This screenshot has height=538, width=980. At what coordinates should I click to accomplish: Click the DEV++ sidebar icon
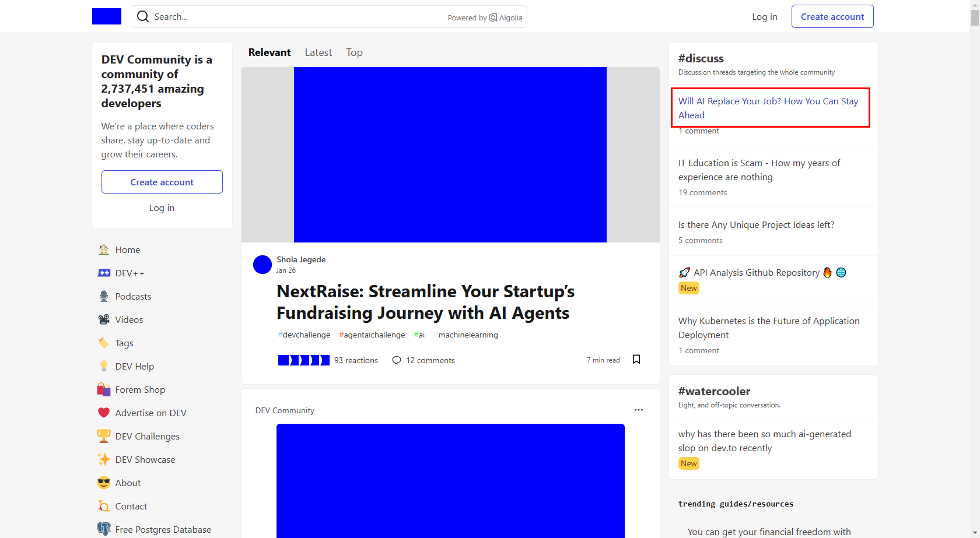tap(104, 273)
